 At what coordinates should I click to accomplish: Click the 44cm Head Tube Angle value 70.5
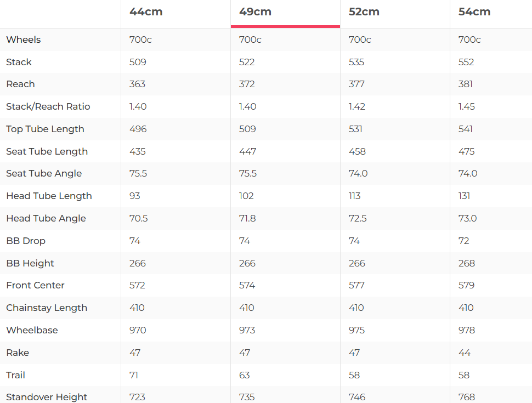click(x=139, y=218)
